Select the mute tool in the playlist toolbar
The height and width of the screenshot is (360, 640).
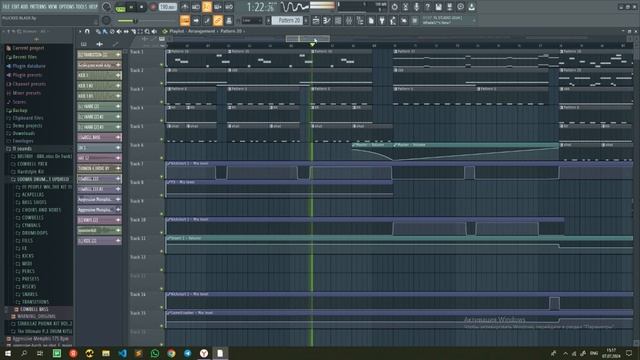click(119, 31)
